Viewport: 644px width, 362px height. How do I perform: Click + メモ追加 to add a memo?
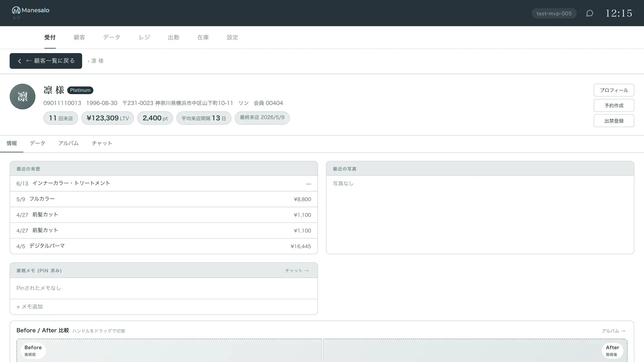click(30, 306)
